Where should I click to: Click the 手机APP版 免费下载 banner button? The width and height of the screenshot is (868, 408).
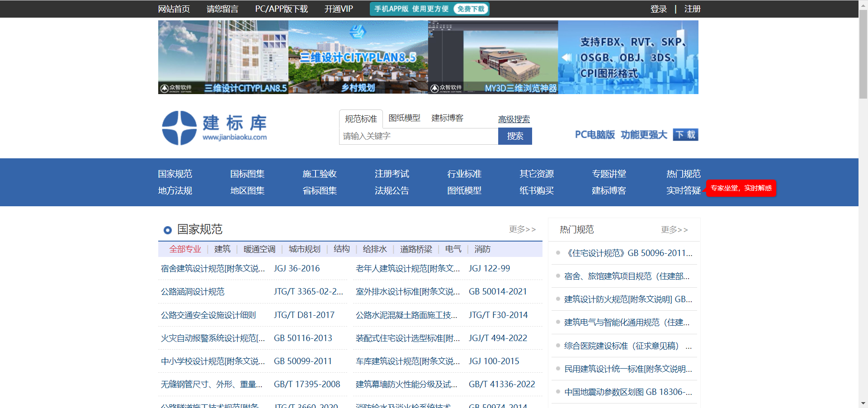[429, 9]
